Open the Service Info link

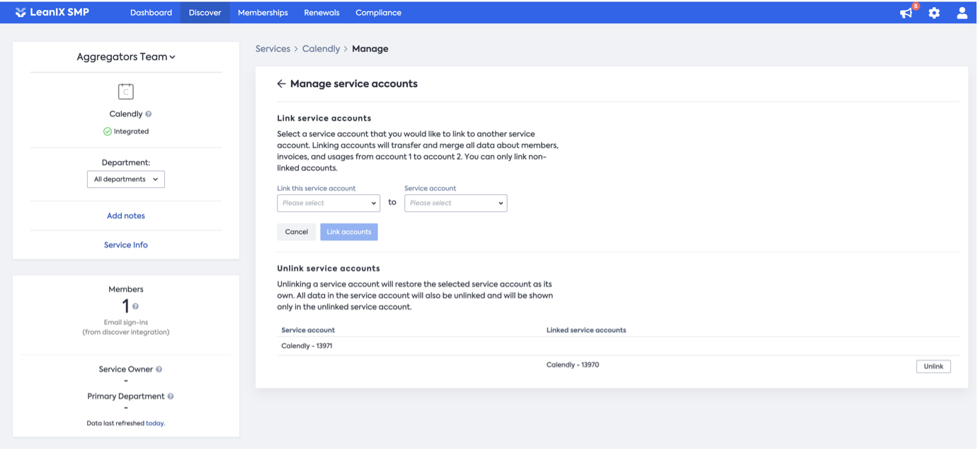pos(126,244)
